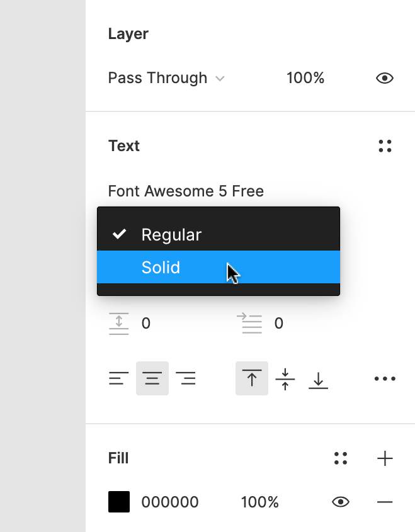Add a new fill with the plus button
Viewport: 415px width, 532px height.
pyautogui.click(x=385, y=458)
